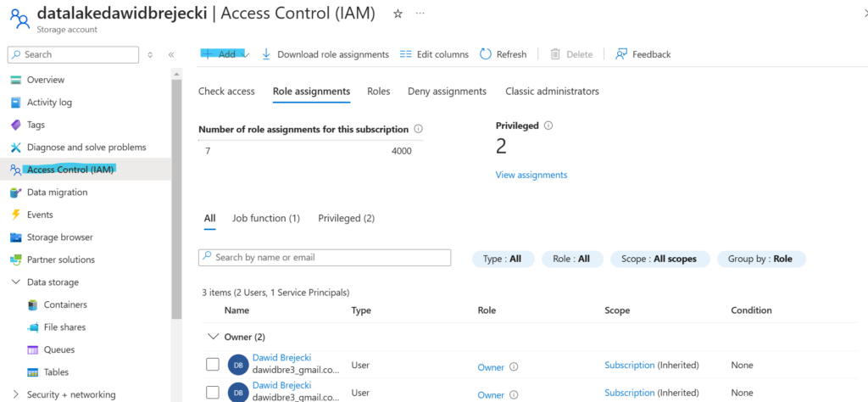Click the Edit columns icon
The width and height of the screenshot is (868, 402).
pos(406,54)
